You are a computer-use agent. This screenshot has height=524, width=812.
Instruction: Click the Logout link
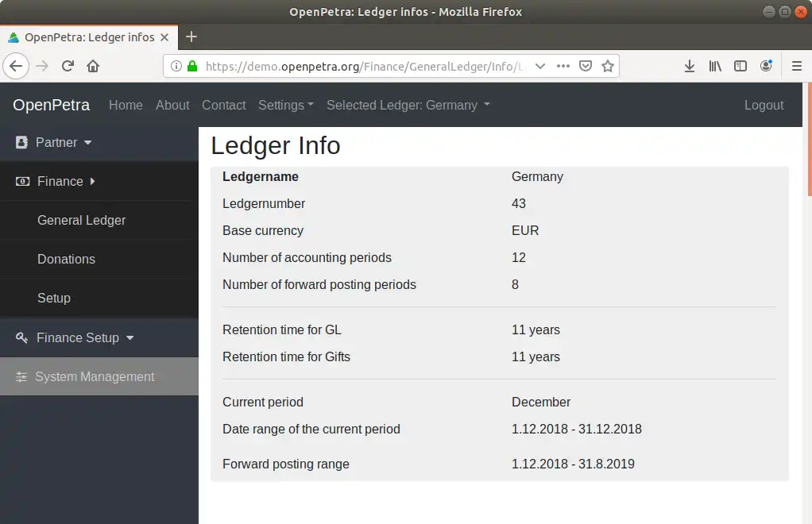[x=764, y=106]
